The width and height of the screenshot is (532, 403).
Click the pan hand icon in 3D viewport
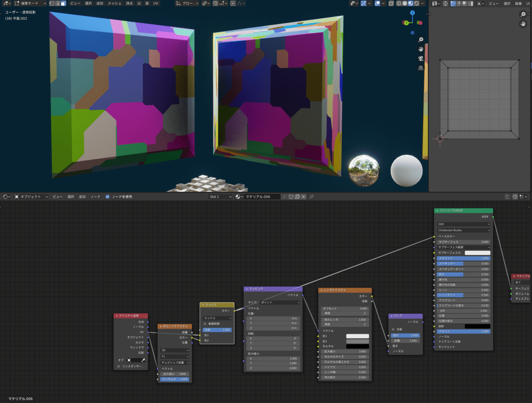click(x=420, y=49)
